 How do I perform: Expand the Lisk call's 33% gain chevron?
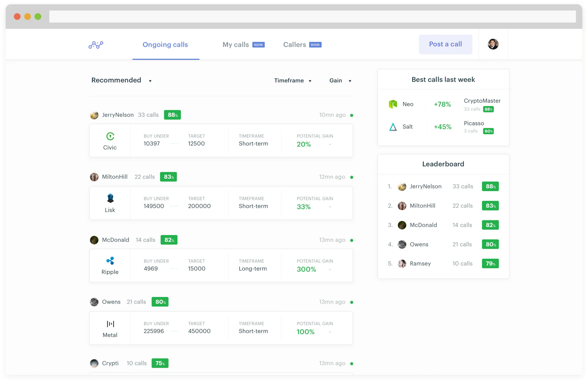pyautogui.click(x=330, y=207)
